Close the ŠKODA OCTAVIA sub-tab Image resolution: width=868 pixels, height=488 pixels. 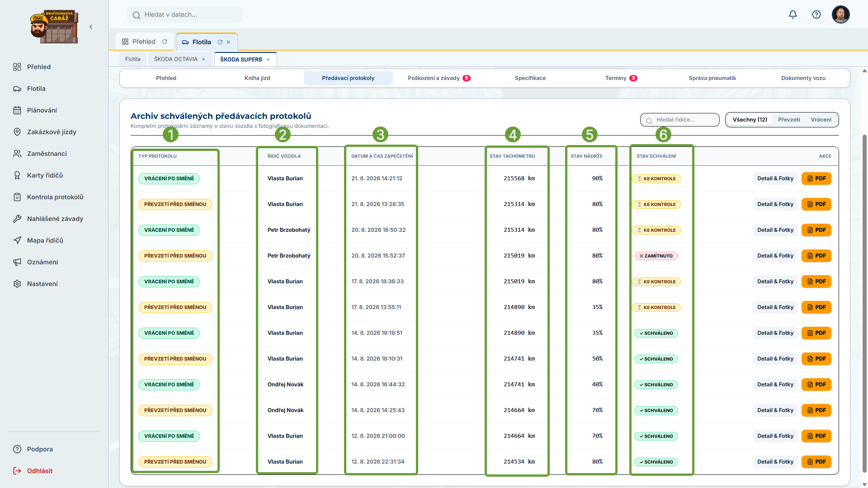click(x=203, y=59)
